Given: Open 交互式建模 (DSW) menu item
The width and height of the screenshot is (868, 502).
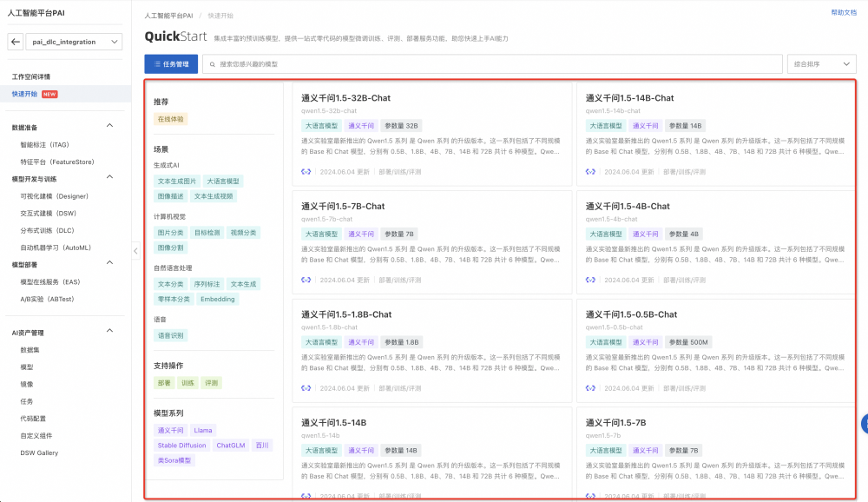Looking at the screenshot, I should click(48, 214).
